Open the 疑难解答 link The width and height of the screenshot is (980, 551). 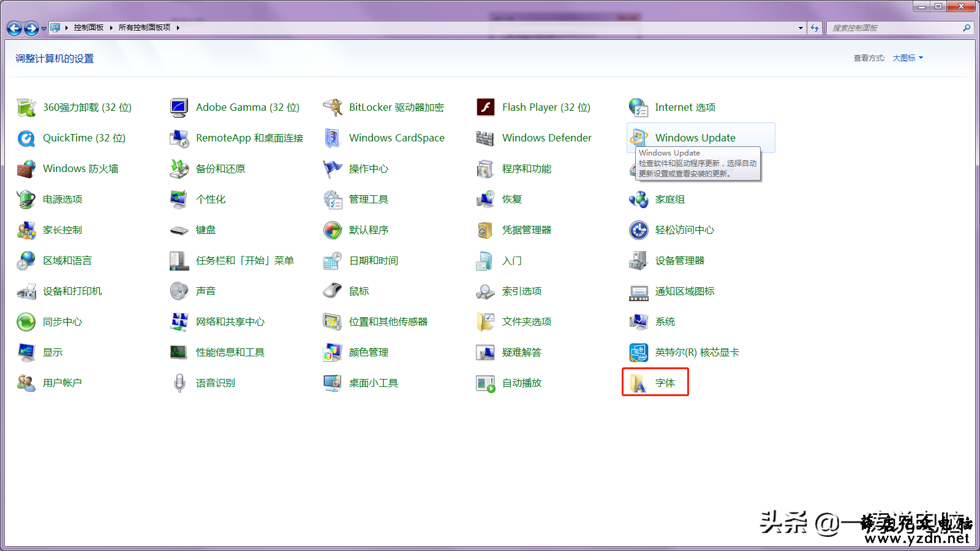click(522, 352)
